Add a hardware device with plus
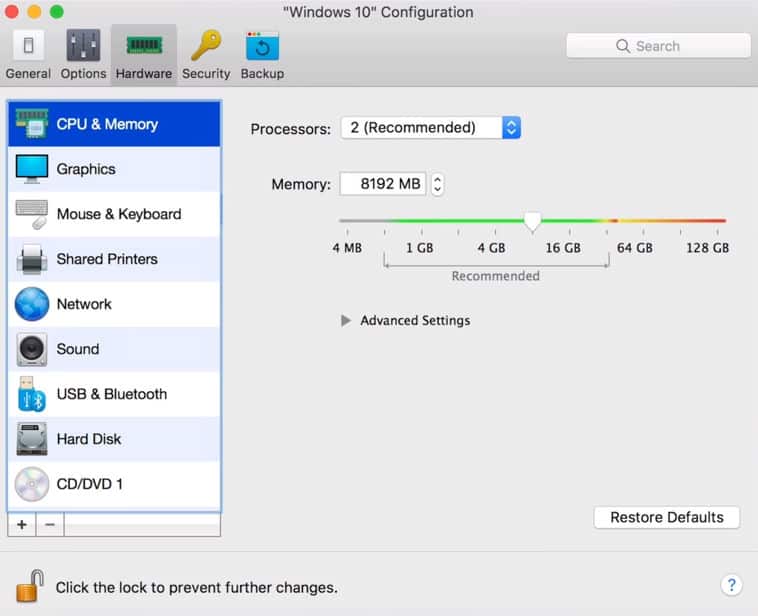The image size is (758, 616). 22,525
